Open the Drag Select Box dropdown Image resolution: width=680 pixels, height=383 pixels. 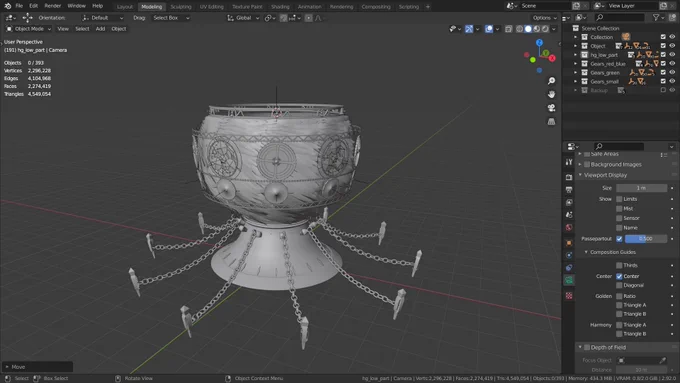(x=171, y=18)
